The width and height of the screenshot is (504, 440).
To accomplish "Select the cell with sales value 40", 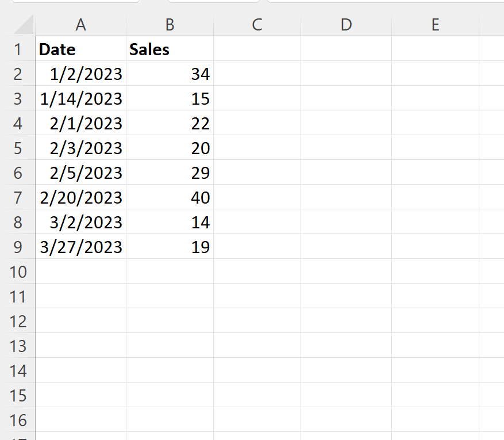I will pyautogui.click(x=170, y=197).
